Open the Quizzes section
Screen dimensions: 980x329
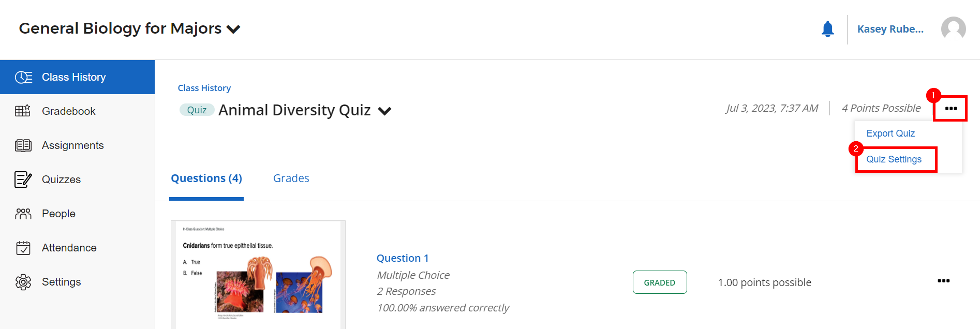pyautogui.click(x=61, y=179)
